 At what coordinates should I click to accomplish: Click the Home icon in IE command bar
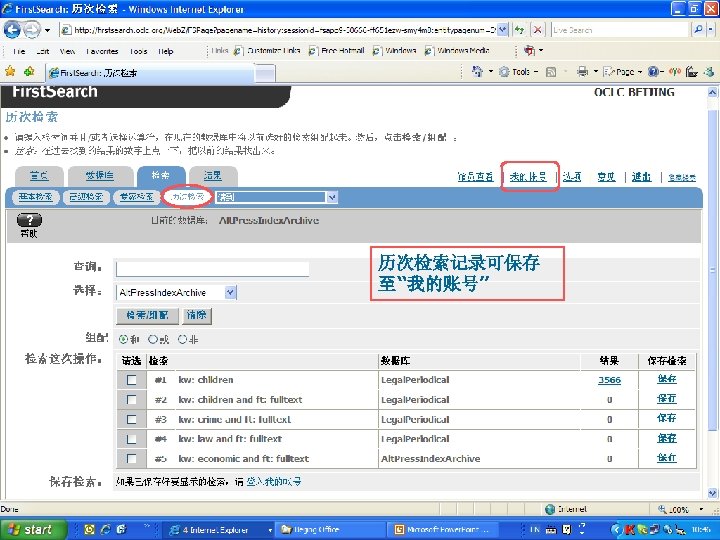(x=478, y=72)
